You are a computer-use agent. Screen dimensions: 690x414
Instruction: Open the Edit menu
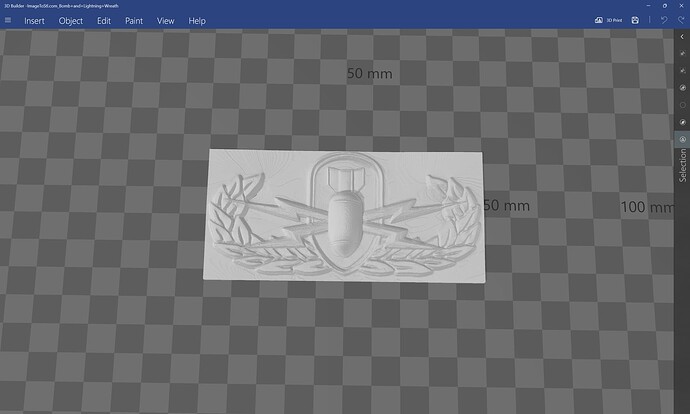(x=104, y=20)
